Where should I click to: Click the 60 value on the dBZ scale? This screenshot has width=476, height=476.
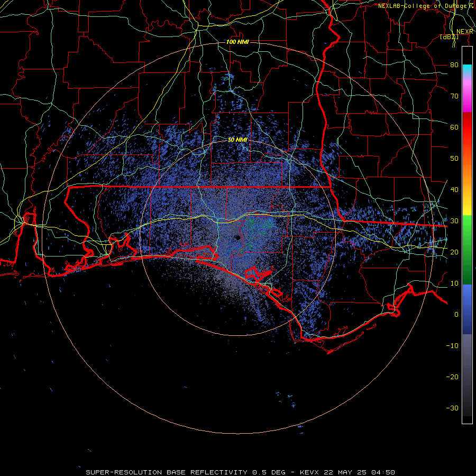pyautogui.click(x=454, y=127)
